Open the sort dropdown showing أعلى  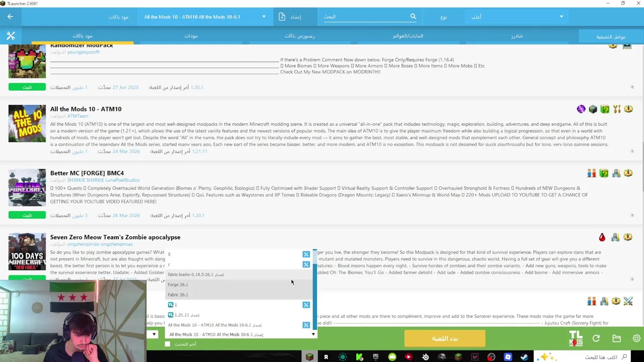click(x=515, y=17)
